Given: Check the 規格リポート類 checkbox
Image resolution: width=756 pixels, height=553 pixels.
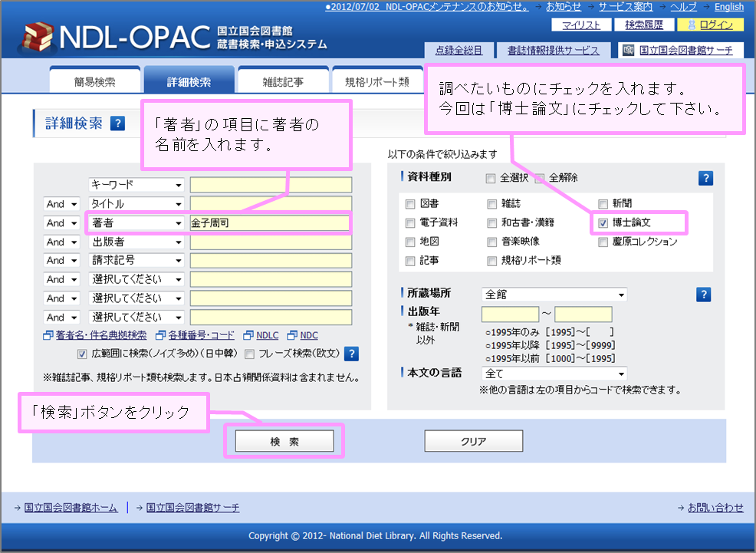Looking at the screenshot, I should [491, 261].
